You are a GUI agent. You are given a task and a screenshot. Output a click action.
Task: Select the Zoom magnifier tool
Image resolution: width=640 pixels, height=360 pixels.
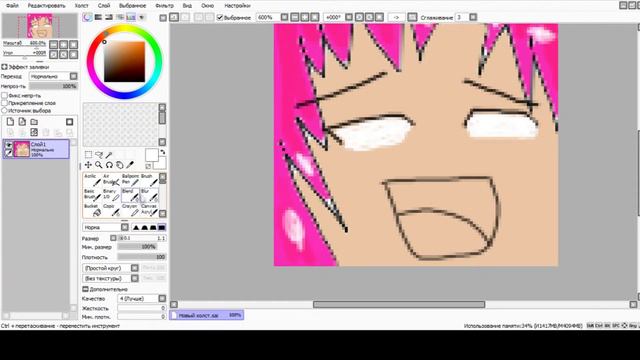(99, 165)
